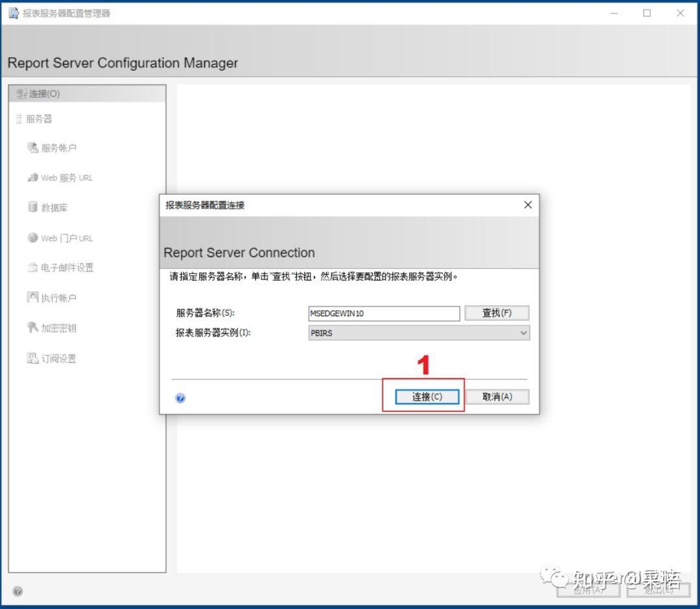Click the 连接(C) connect button
This screenshot has height=609, width=700.
(x=426, y=396)
